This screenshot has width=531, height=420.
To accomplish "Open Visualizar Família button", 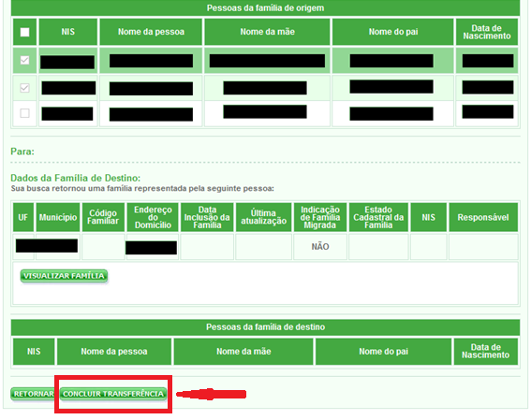I will pyautogui.click(x=64, y=276).
